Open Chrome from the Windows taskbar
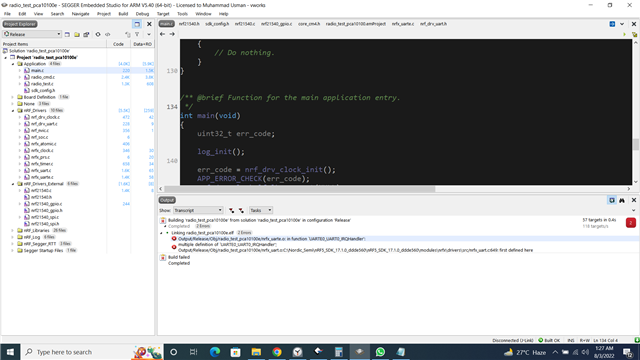 click(x=277, y=352)
